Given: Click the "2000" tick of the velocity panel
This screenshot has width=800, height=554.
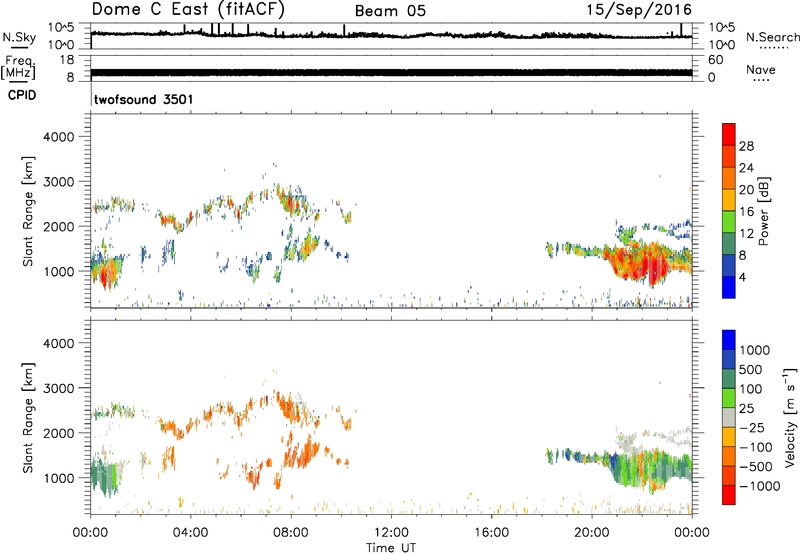Looking at the screenshot, I should [59, 433].
